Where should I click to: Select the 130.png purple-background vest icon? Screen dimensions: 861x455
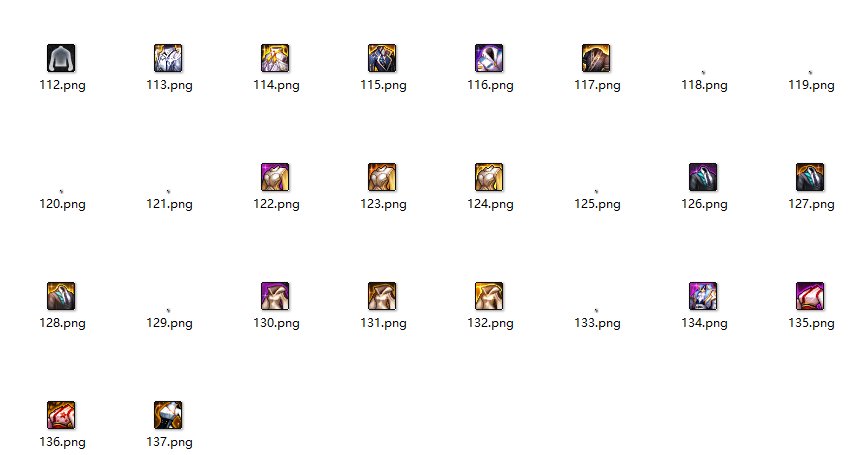coord(275,296)
